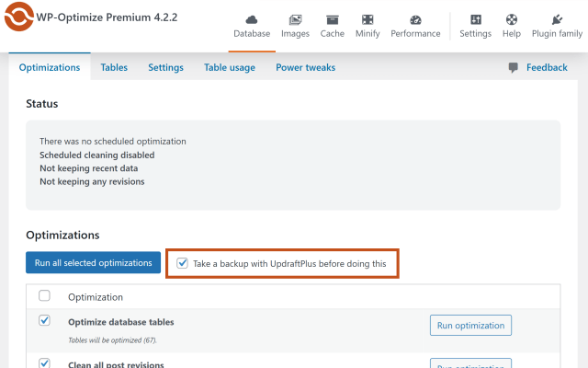Viewport: 588px width, 368px height.
Task: Open the Minify icon in header
Action: point(367,19)
